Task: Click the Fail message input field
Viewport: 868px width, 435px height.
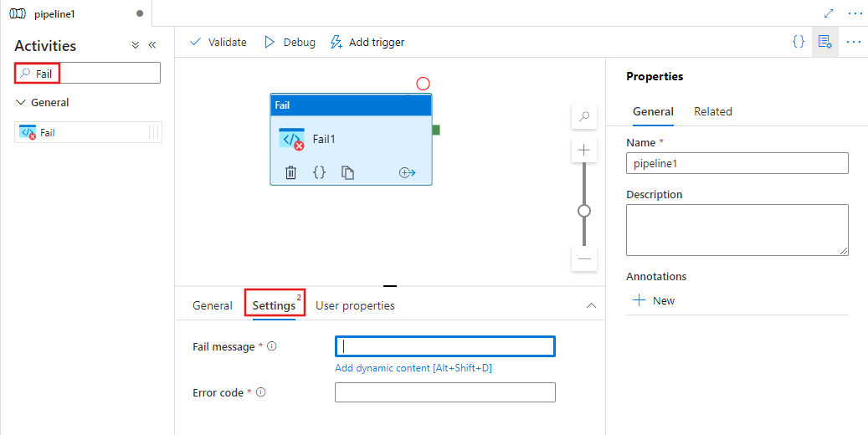Action: click(x=445, y=346)
